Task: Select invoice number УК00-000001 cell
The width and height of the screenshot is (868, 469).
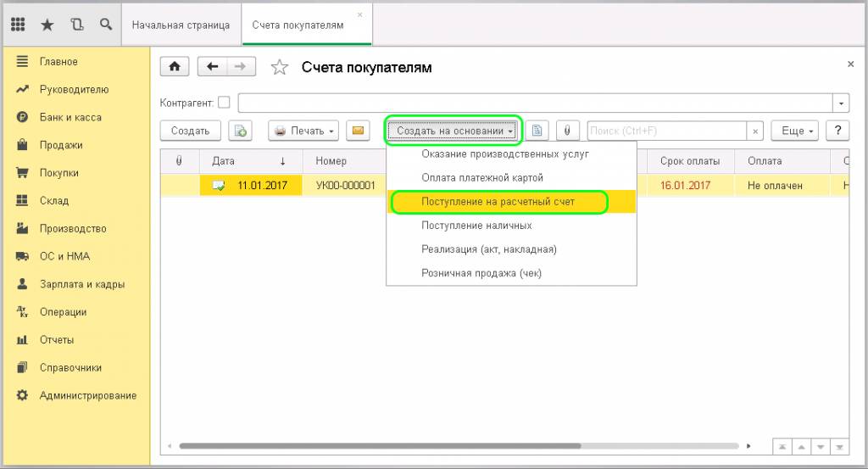Action: click(344, 186)
